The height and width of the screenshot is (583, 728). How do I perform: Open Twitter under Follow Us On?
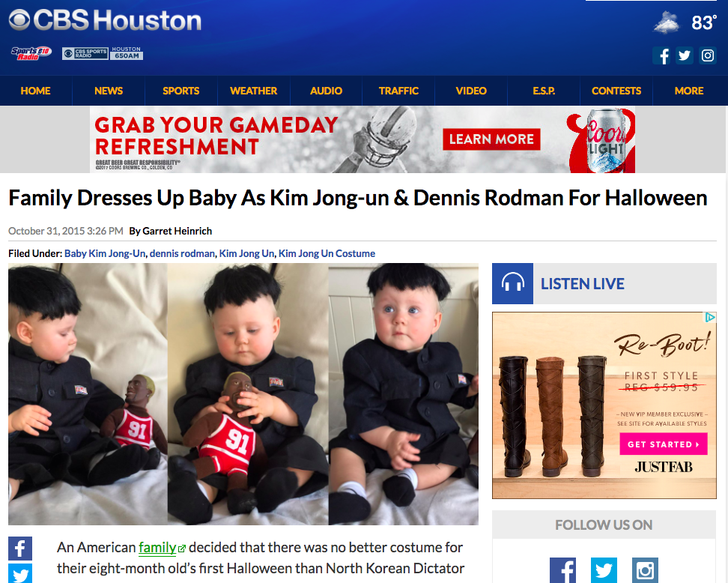click(x=604, y=570)
